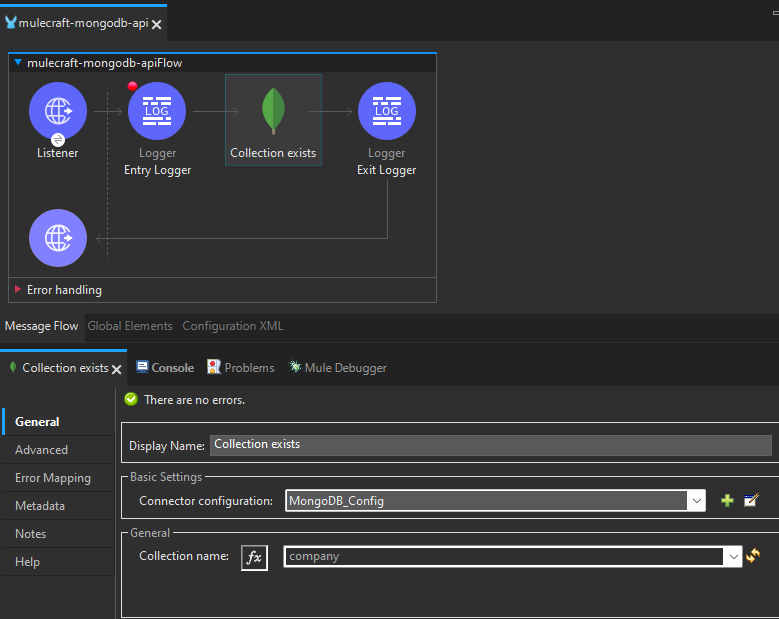Open the Advanced properties section
Screen dimensions: 779x619
pos(41,450)
